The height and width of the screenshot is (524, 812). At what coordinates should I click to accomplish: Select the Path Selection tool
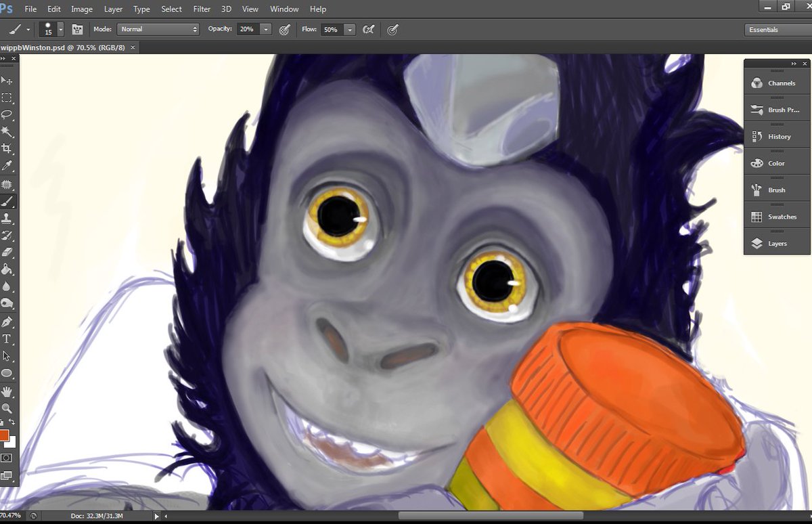point(7,355)
